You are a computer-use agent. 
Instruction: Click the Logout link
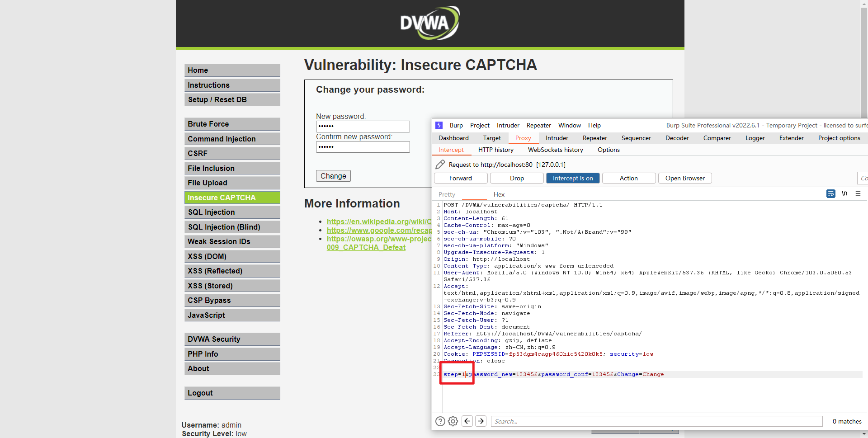pyautogui.click(x=232, y=393)
